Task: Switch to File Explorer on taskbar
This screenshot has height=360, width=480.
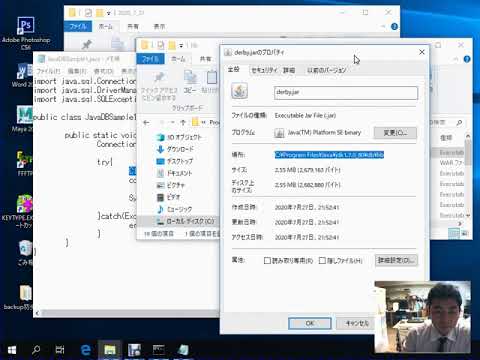Action: [110, 350]
